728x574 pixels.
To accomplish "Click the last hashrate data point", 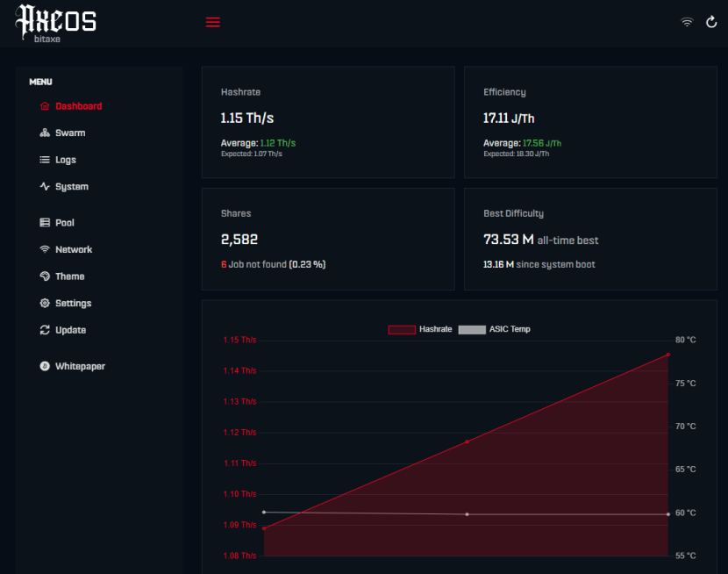I will [x=668, y=355].
